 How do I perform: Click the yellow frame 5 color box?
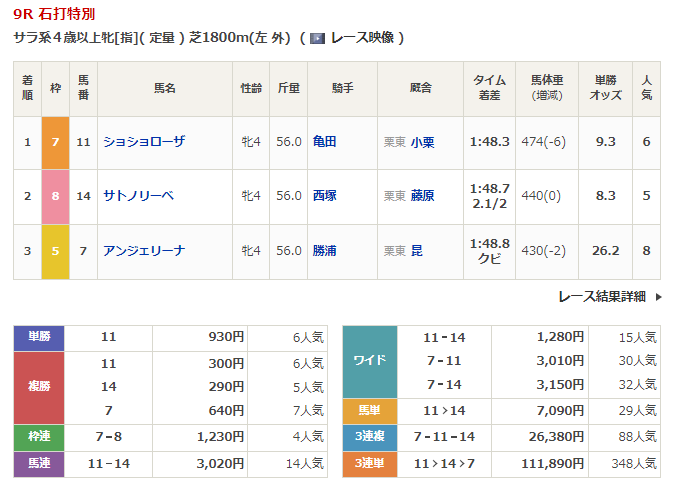[x=56, y=251]
